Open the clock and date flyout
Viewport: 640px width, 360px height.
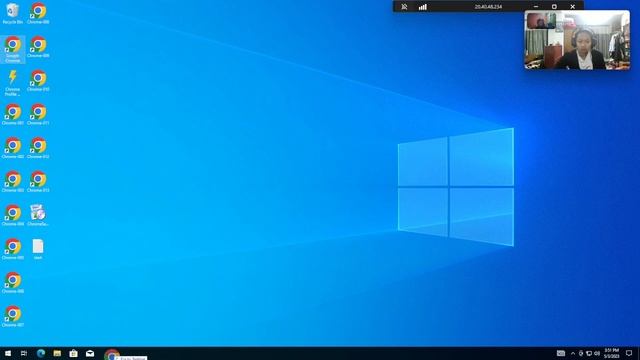click(x=611, y=353)
